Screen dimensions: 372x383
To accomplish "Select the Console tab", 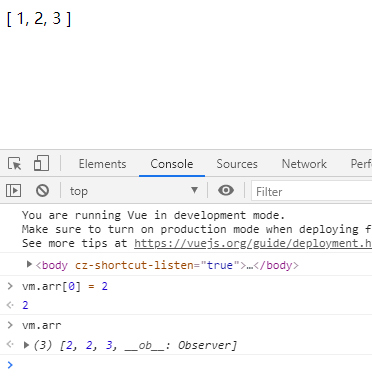I will point(172,164).
